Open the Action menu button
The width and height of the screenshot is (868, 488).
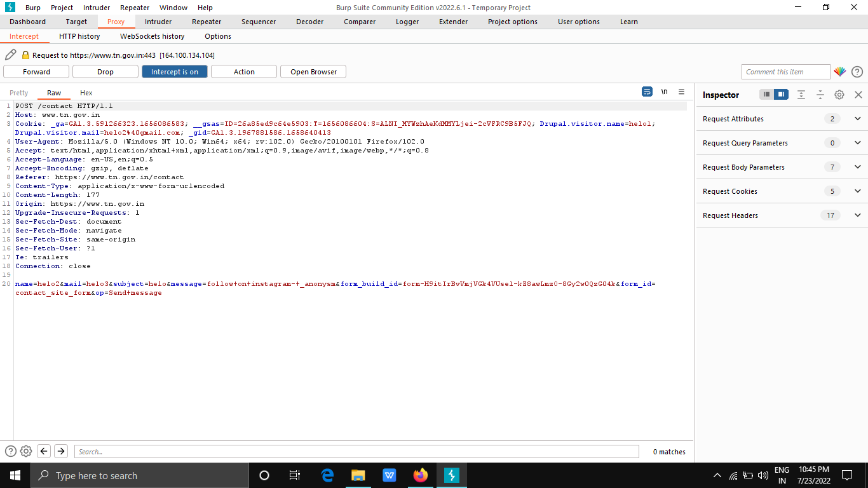[244, 72]
